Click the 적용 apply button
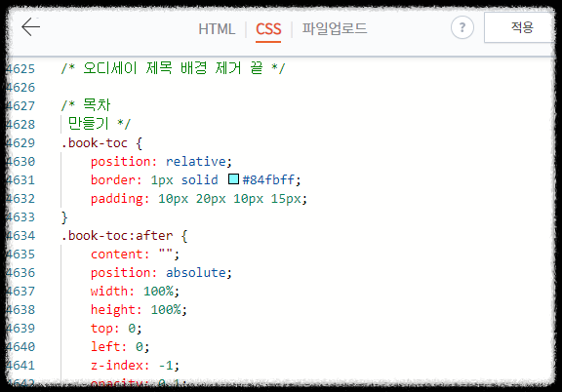 [520, 27]
